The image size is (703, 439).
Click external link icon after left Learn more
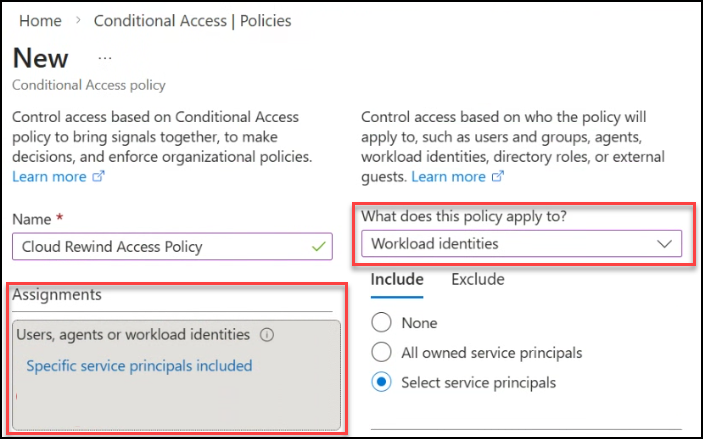(x=98, y=177)
